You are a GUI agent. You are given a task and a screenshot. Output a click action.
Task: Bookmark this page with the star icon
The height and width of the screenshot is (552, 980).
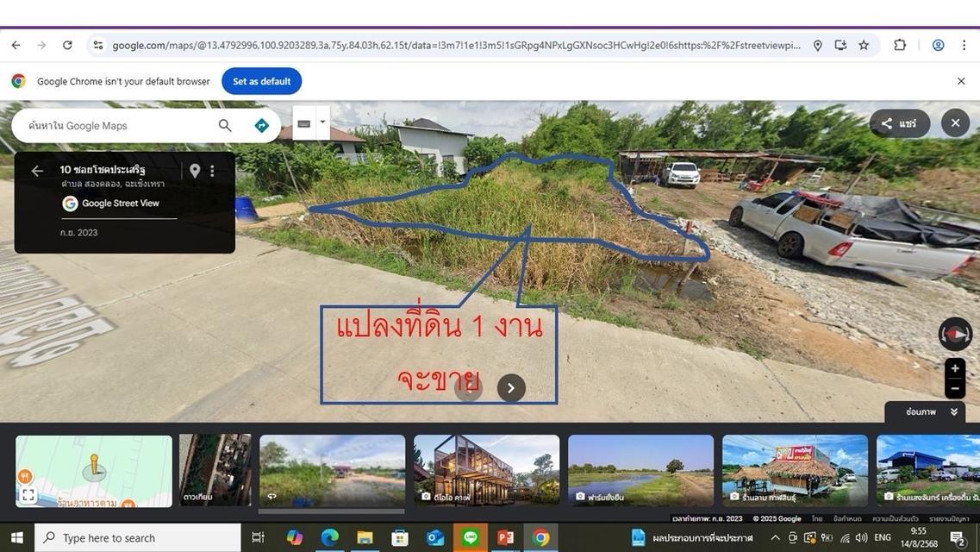[863, 45]
